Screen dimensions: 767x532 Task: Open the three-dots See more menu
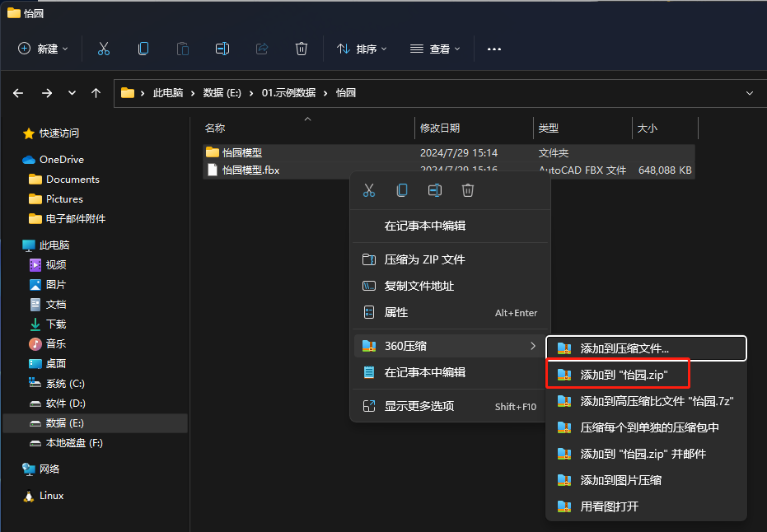point(494,49)
